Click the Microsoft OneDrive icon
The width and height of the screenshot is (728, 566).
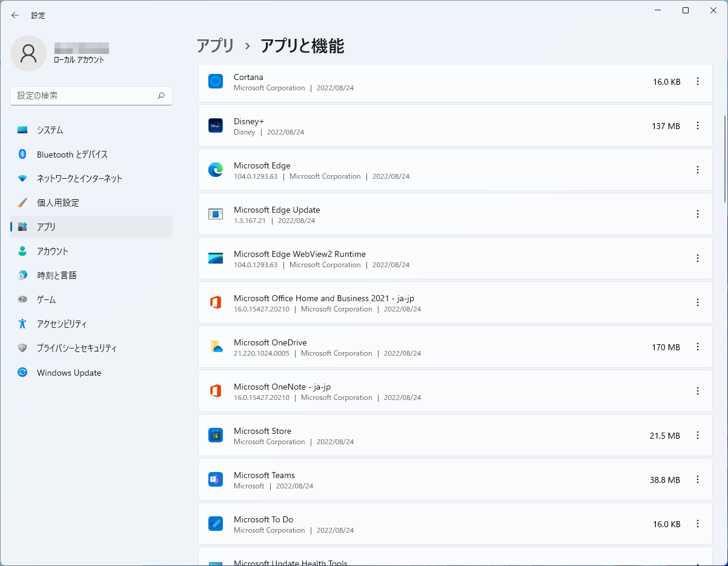[216, 347]
